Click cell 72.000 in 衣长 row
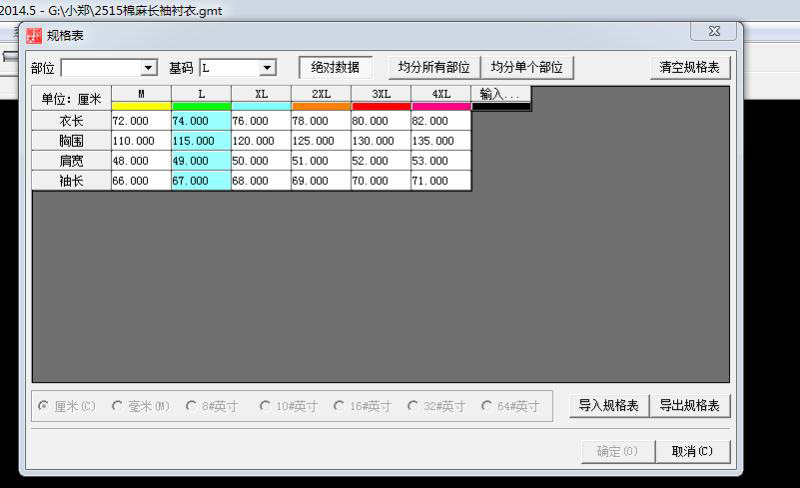This screenshot has height=488, width=800. click(x=141, y=121)
